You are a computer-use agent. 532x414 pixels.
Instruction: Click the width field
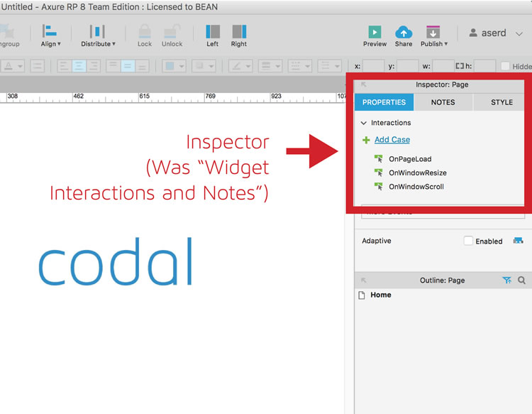click(x=443, y=66)
